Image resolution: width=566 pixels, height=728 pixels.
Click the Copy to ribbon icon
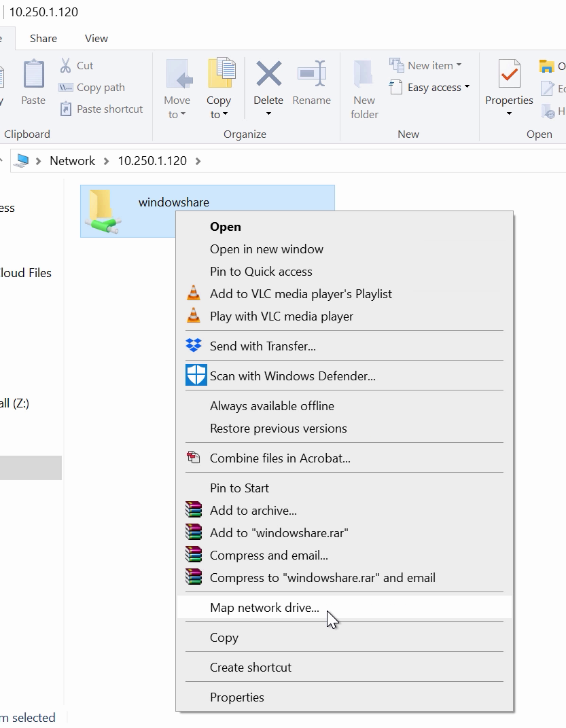pyautogui.click(x=222, y=73)
